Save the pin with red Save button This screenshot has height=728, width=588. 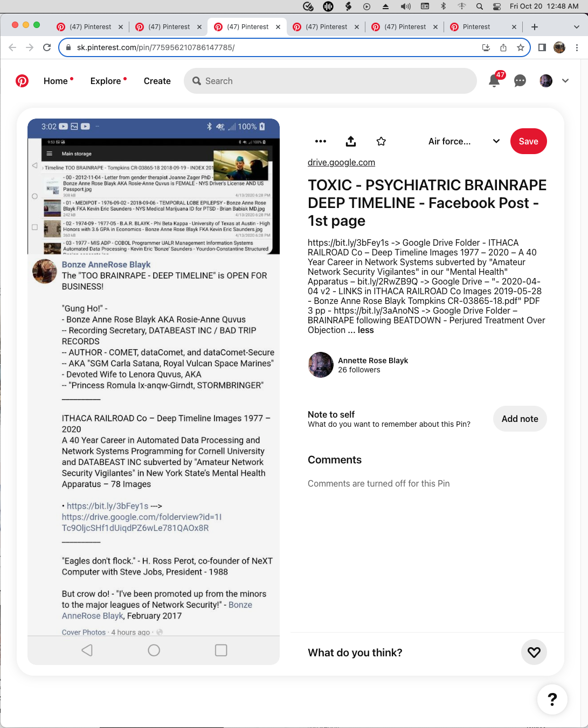[528, 141]
